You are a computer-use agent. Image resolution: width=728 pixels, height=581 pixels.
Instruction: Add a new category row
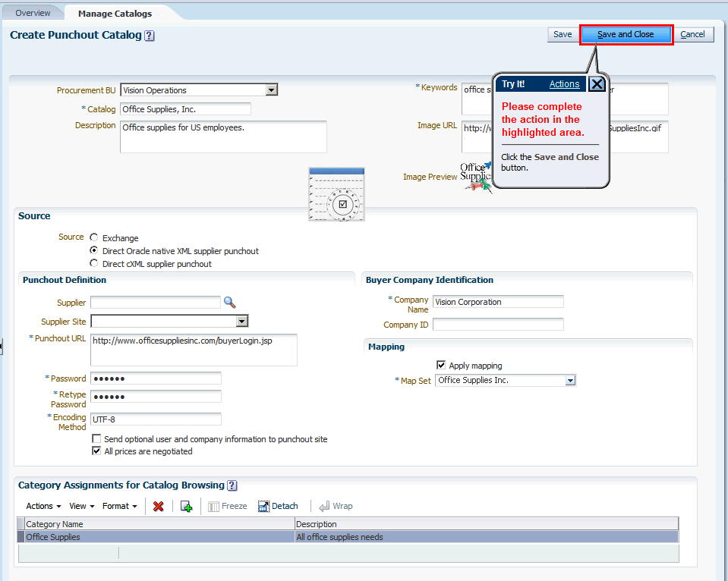pyautogui.click(x=186, y=506)
